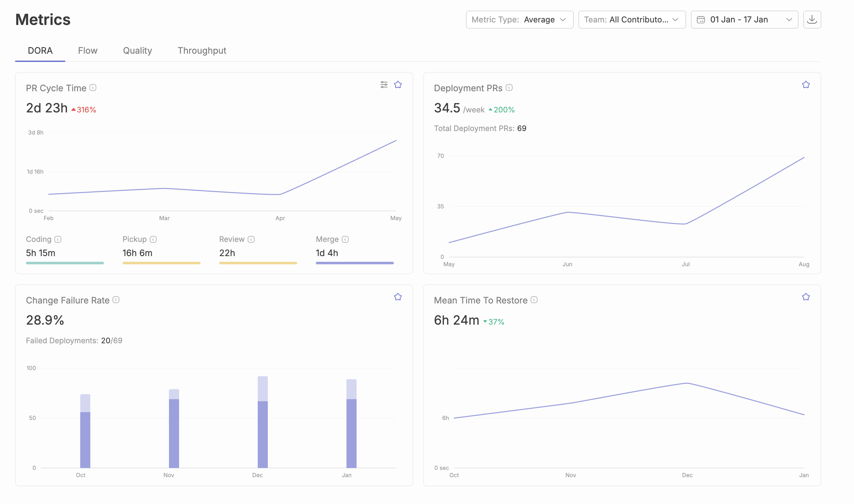Switch to the Flow tab

(87, 50)
